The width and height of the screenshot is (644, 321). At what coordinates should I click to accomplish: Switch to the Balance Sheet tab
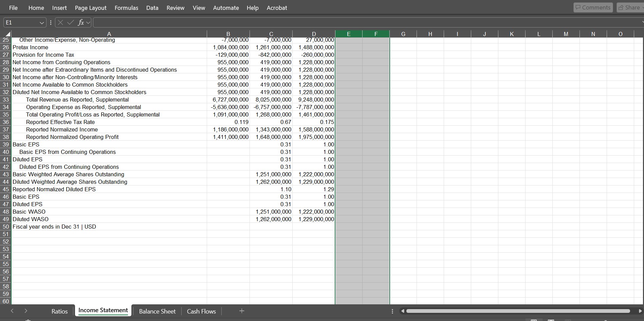point(157,311)
